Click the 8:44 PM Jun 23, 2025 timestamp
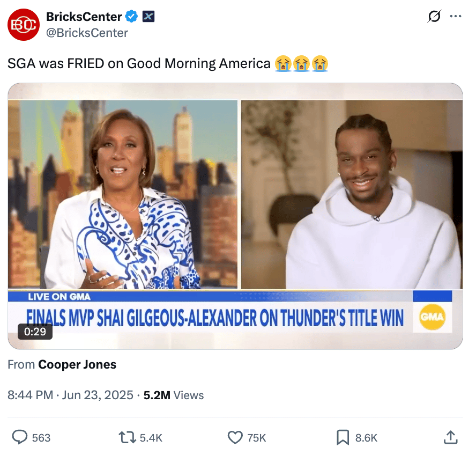Screen dimensions: 476x455 tap(70, 395)
